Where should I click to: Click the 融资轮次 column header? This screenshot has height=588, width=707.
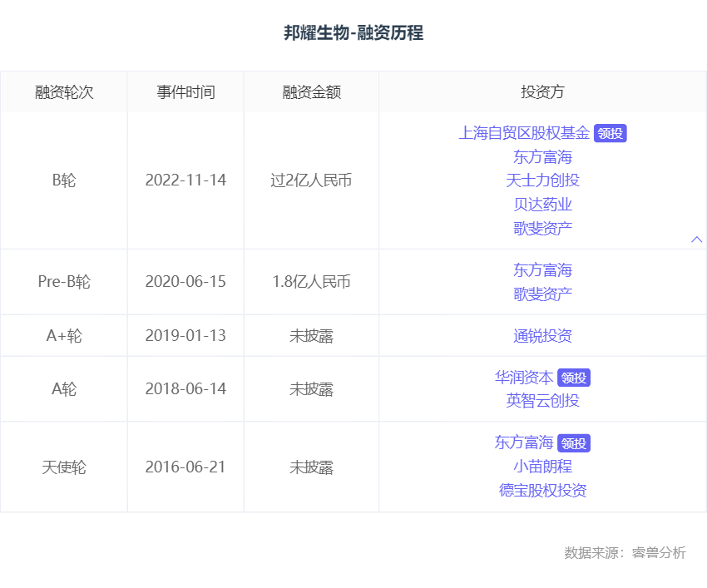point(64,92)
